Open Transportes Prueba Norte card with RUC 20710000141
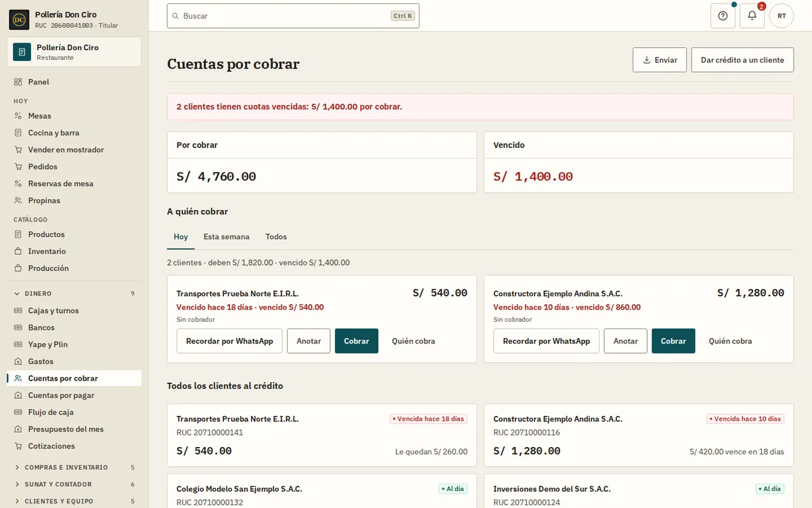 (322, 436)
